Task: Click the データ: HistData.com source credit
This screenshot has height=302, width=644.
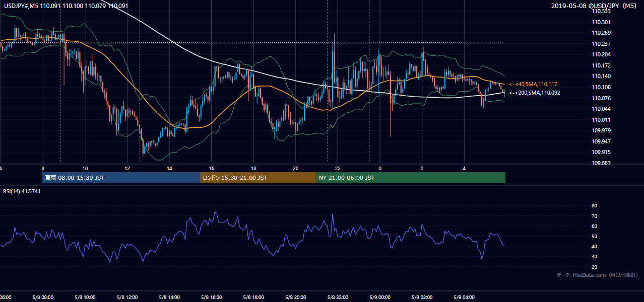Action: pyautogui.click(x=598, y=275)
